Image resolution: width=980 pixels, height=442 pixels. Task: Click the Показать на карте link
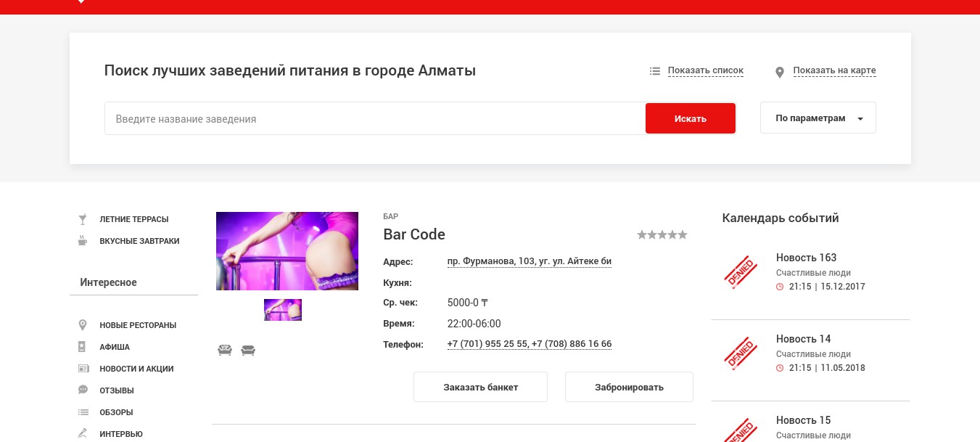click(x=834, y=71)
